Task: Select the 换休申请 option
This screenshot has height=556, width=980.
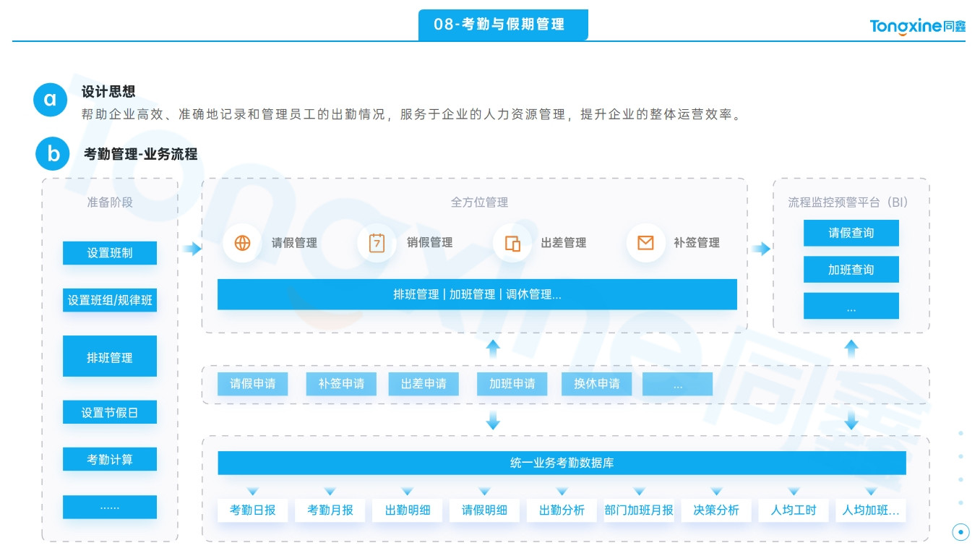Action: (x=596, y=384)
